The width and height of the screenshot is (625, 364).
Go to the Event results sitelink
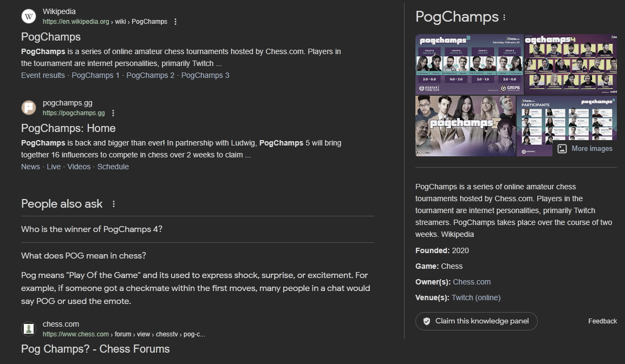point(43,75)
